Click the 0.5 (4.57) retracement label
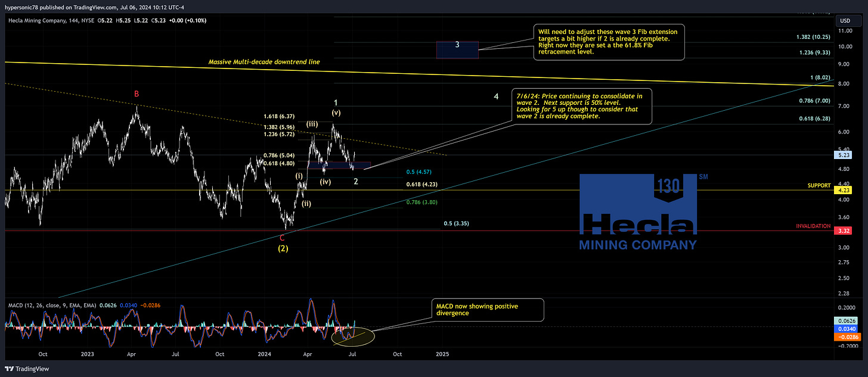 (x=418, y=172)
